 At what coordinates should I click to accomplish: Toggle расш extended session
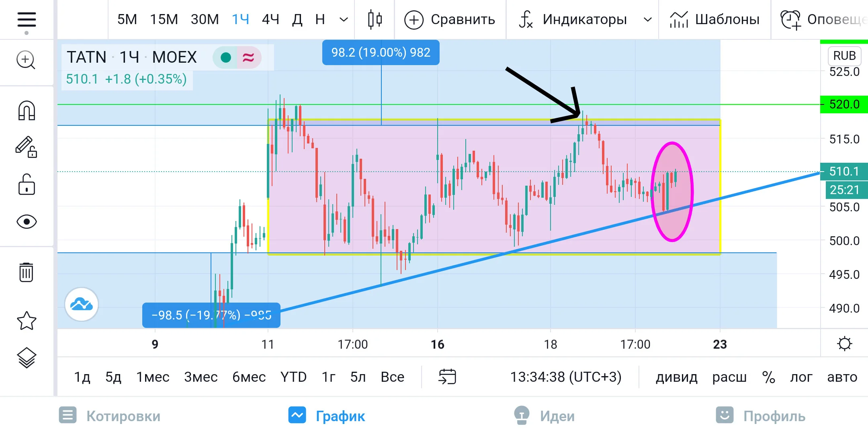pyautogui.click(x=729, y=377)
